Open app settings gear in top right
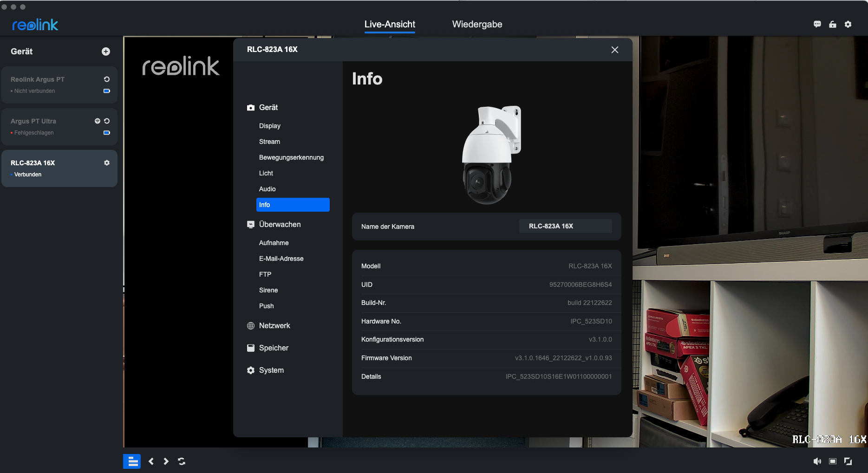 coord(848,25)
